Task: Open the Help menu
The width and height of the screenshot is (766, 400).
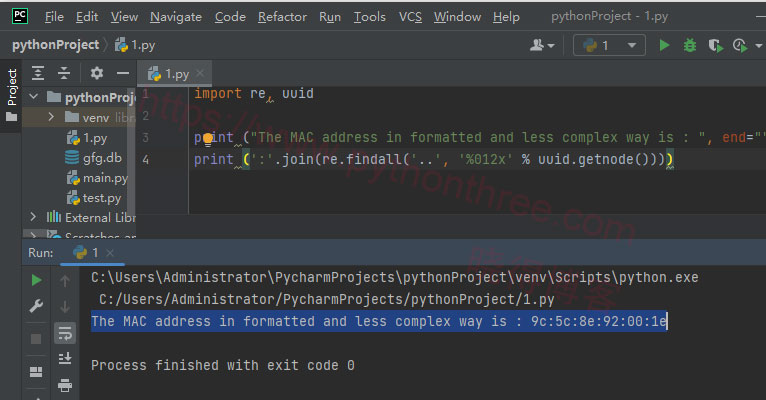Action: point(506,17)
